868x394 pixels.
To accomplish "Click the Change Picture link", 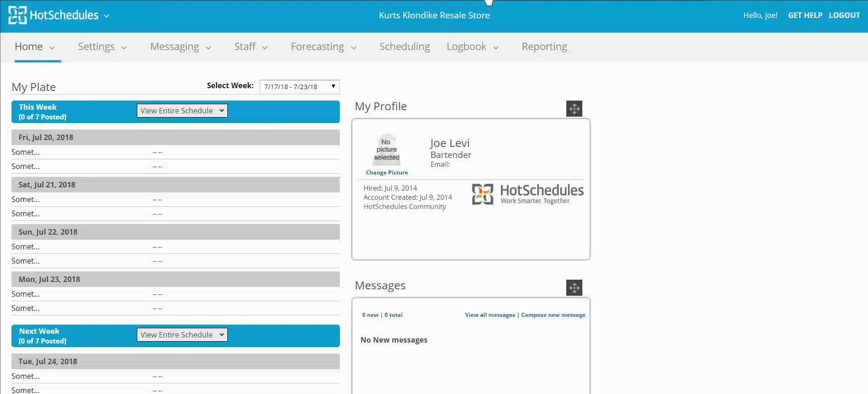I will click(x=387, y=173).
